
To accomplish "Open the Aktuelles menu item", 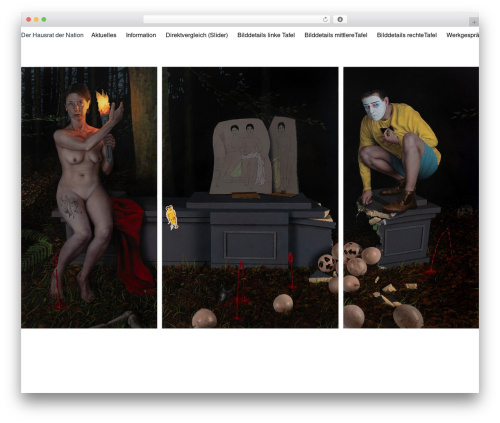I will coord(104,35).
